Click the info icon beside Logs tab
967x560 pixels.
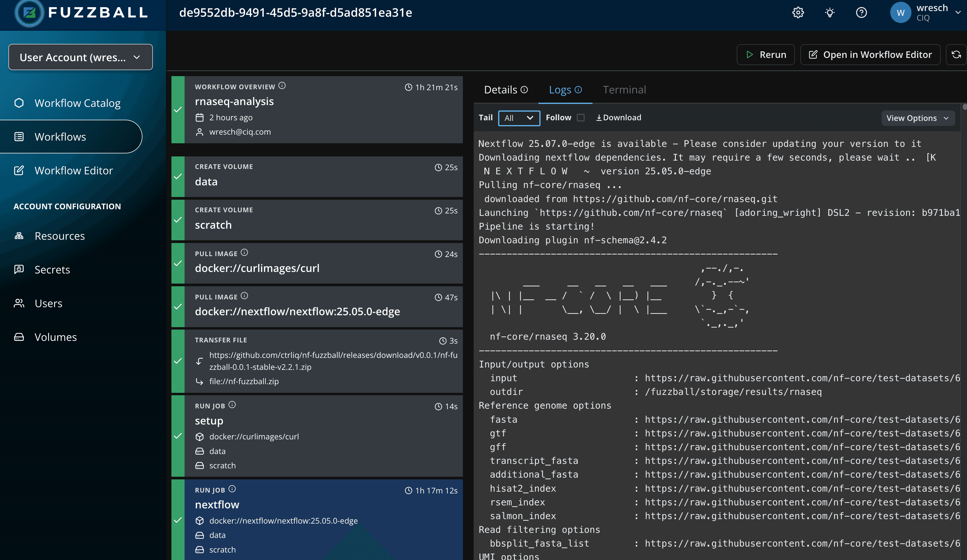click(x=578, y=90)
